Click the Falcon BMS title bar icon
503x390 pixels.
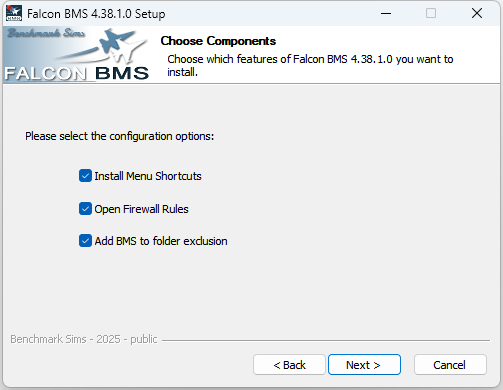tap(14, 14)
